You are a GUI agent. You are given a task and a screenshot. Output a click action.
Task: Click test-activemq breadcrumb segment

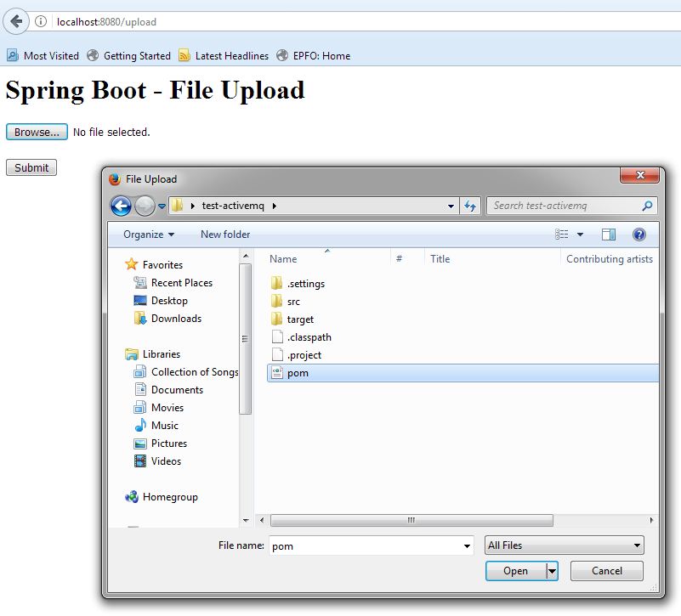coord(233,206)
